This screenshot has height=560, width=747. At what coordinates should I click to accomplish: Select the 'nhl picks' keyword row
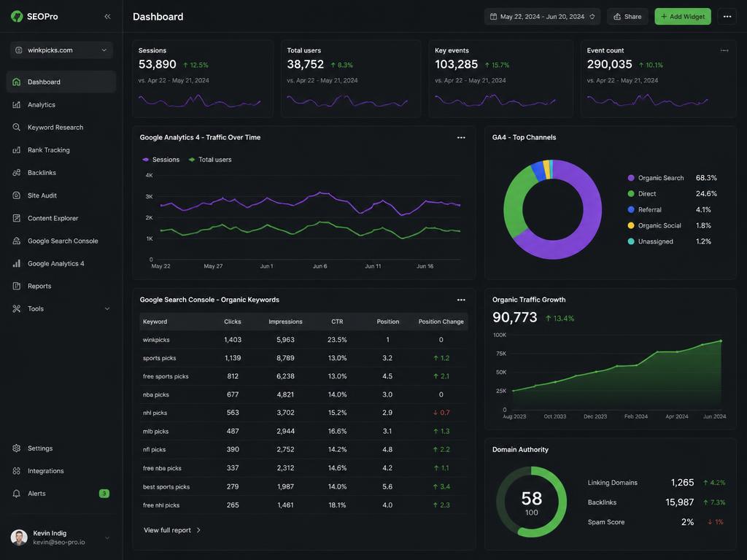pyautogui.click(x=303, y=413)
